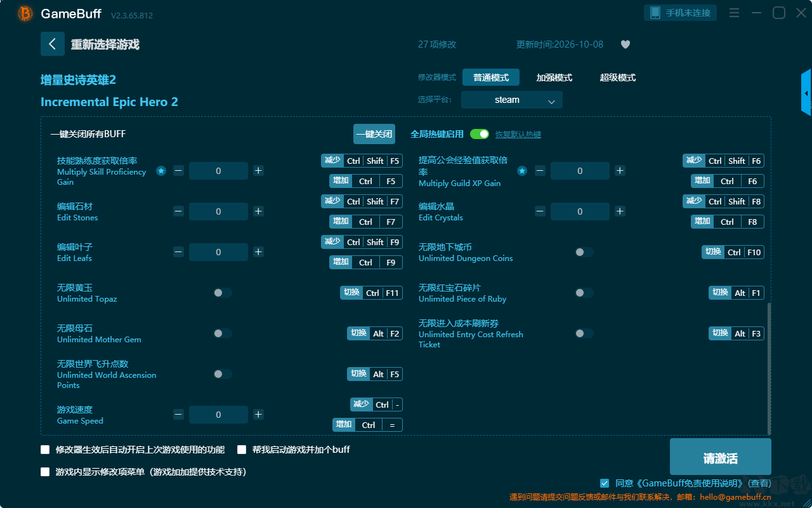The width and height of the screenshot is (812, 508).
Task: Open the steam platform dropdown
Action: pyautogui.click(x=512, y=100)
